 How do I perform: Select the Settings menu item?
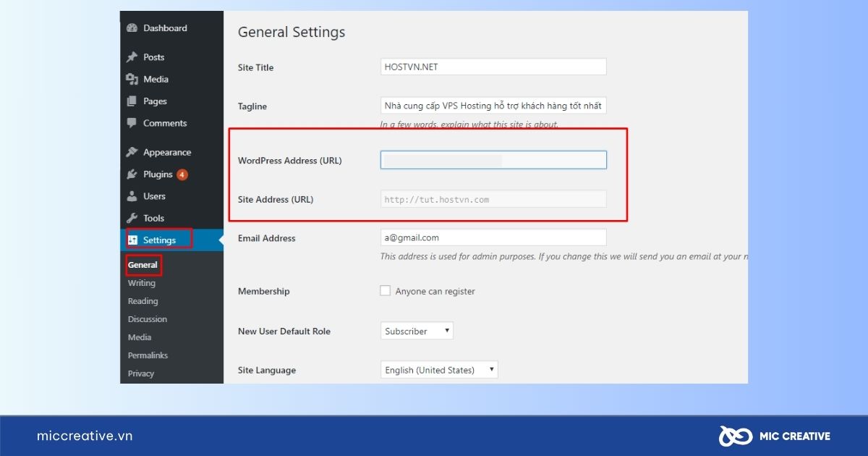point(171,240)
